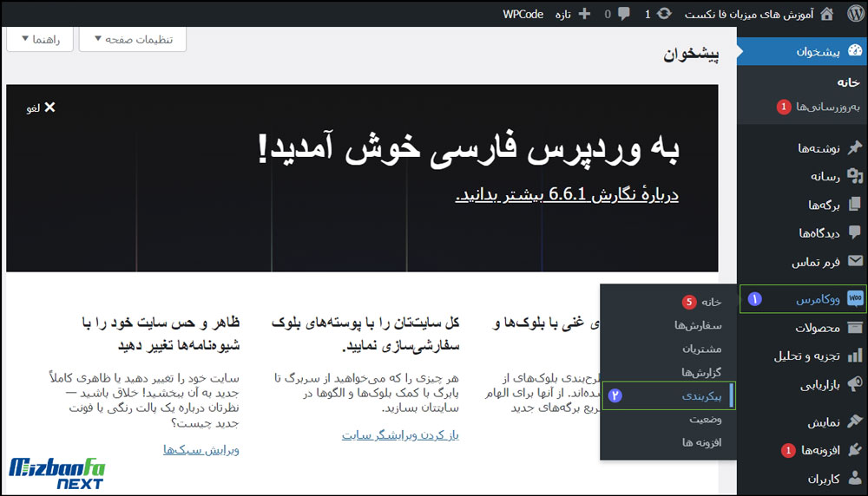
Task: Click the archive icon for محصولات
Action: click(x=855, y=328)
